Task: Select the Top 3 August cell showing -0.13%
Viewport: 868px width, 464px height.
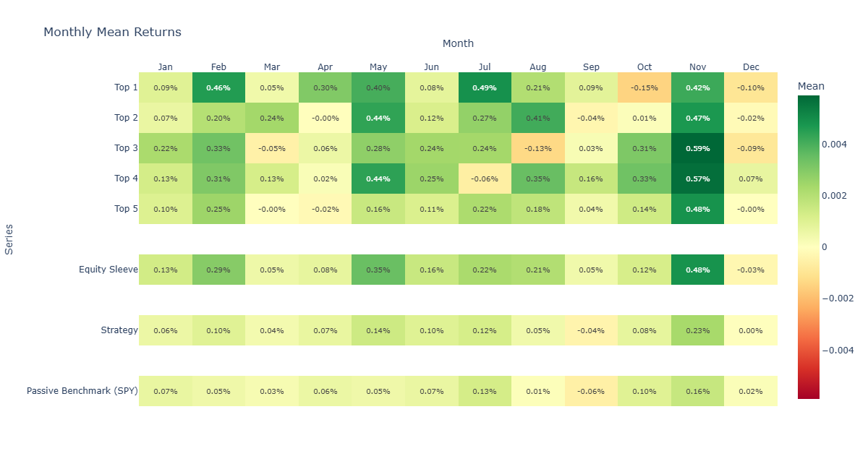Action: pyautogui.click(x=538, y=148)
